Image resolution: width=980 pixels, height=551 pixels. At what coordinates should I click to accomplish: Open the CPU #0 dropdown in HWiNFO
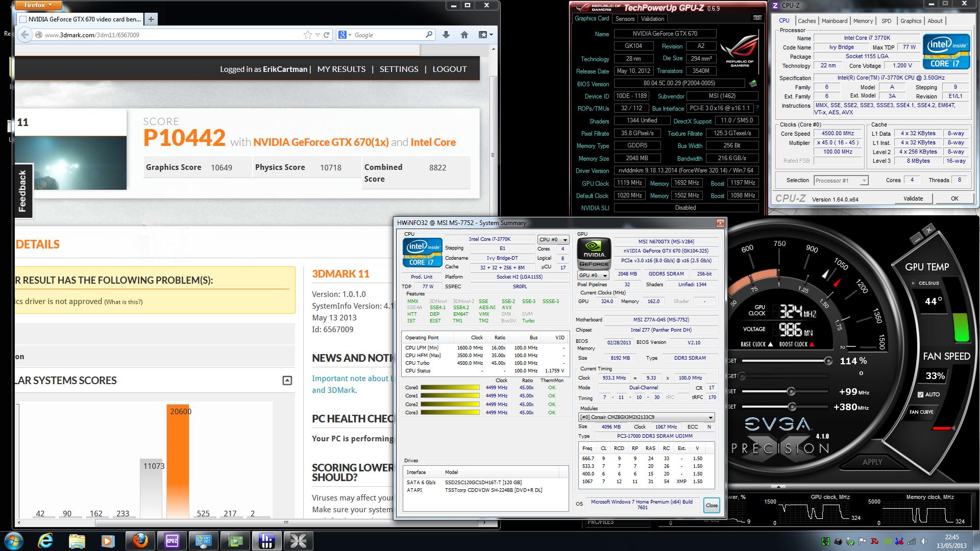(553, 239)
